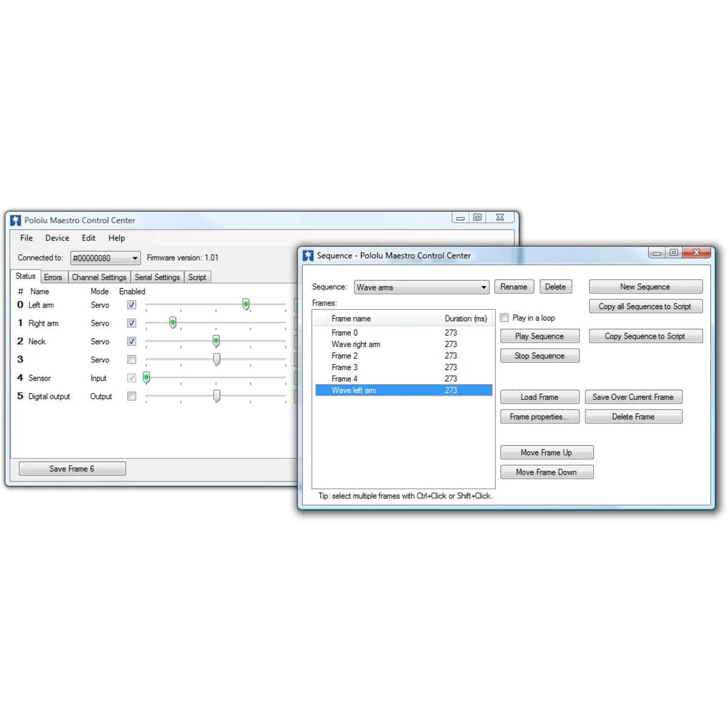Click the Play Sequence button

pyautogui.click(x=539, y=336)
